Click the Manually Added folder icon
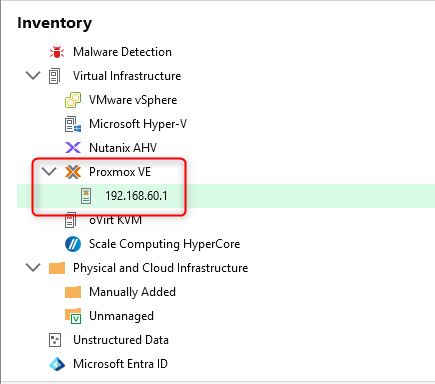 pyautogui.click(x=73, y=292)
